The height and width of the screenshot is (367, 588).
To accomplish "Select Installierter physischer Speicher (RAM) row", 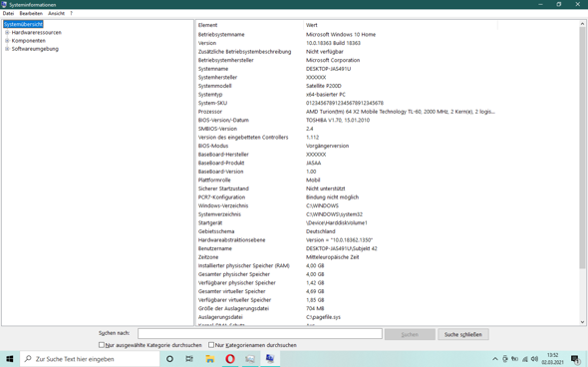I will 347,265.
